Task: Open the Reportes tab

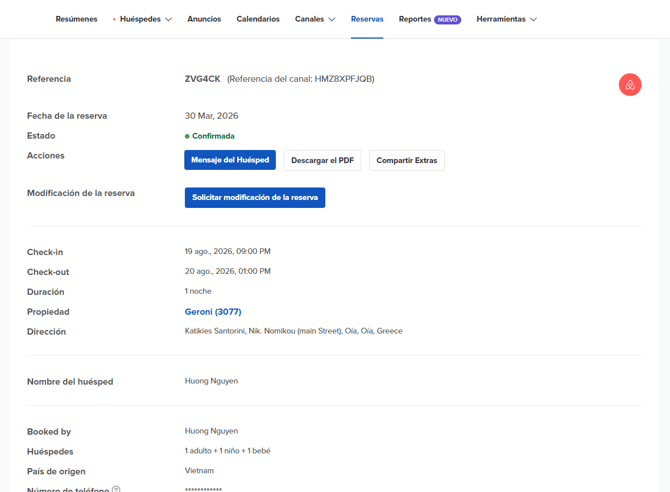Action: 415,19
